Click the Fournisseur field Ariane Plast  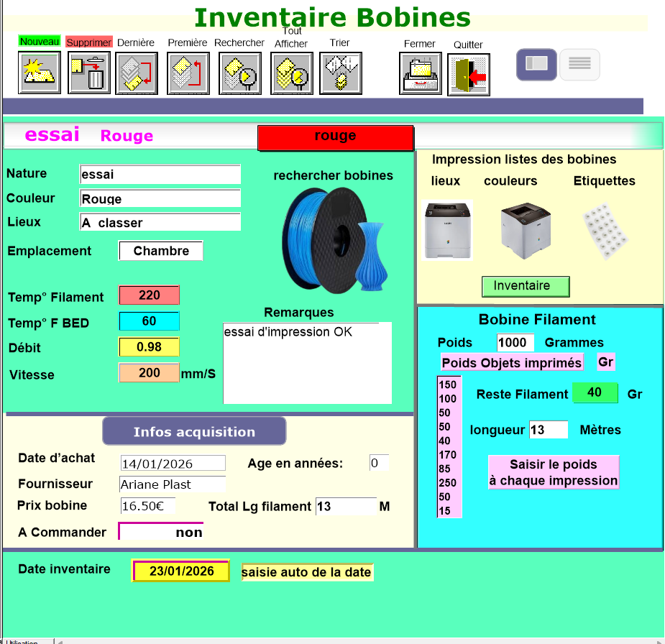[173, 484]
